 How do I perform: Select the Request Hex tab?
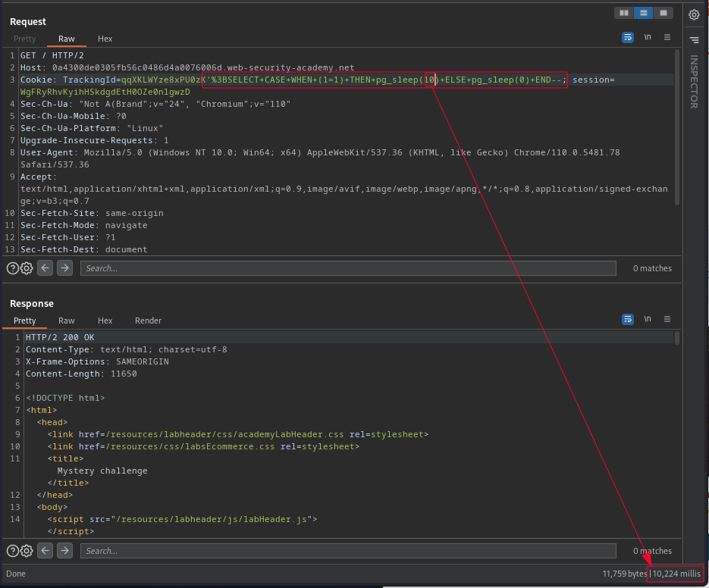pyautogui.click(x=105, y=39)
